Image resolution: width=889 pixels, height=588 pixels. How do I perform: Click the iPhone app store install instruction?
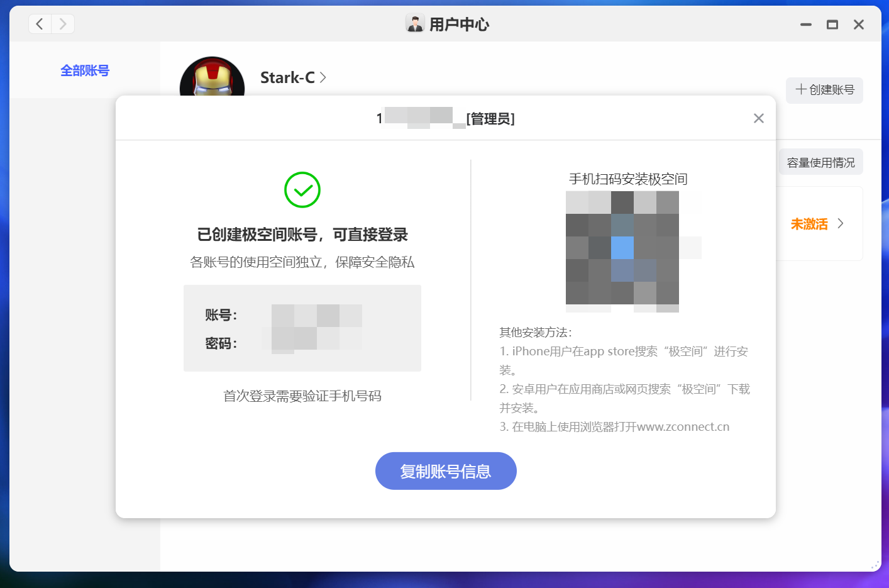coord(624,360)
